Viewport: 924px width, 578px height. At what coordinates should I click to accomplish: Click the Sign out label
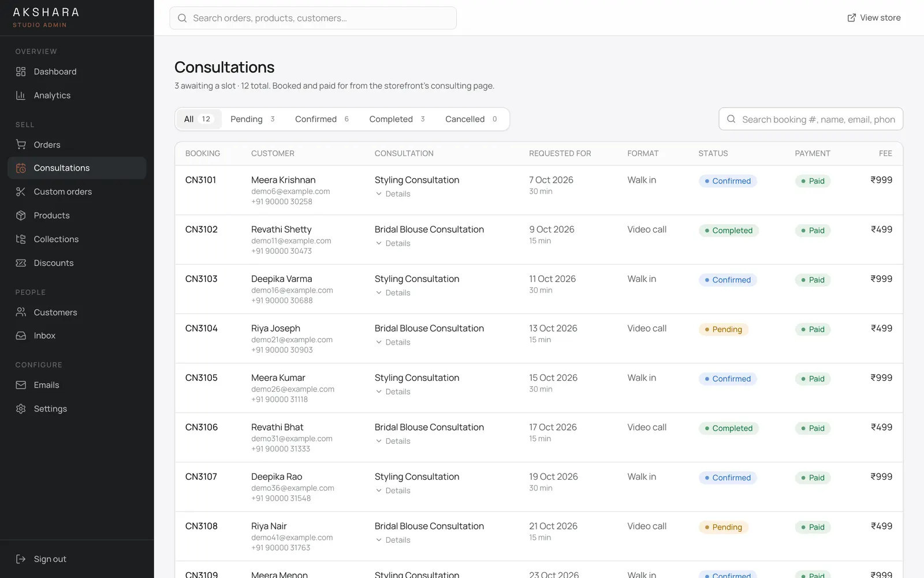click(50, 559)
